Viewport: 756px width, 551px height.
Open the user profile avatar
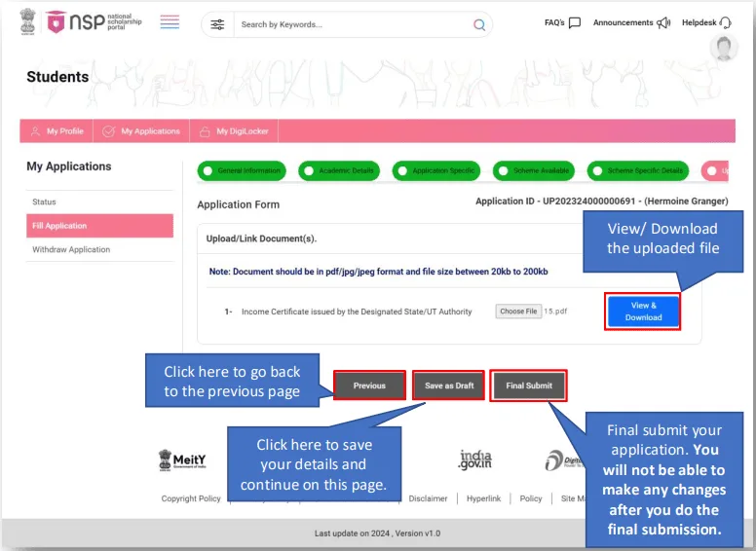724,48
